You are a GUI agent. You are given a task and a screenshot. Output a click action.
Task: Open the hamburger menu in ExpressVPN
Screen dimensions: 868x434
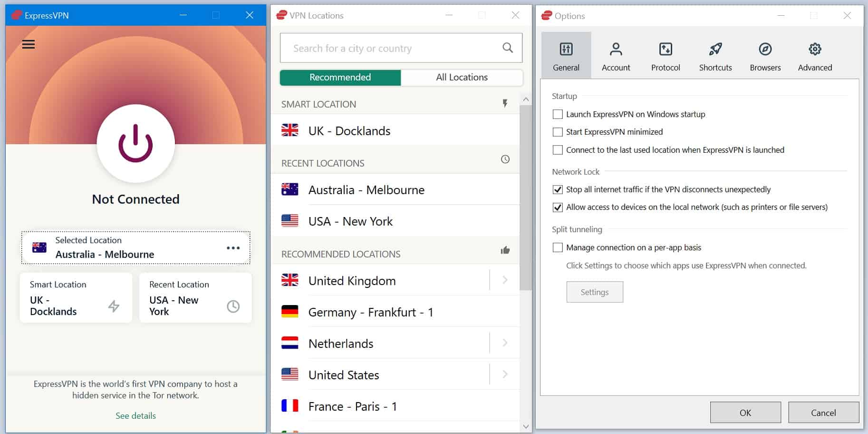29,44
